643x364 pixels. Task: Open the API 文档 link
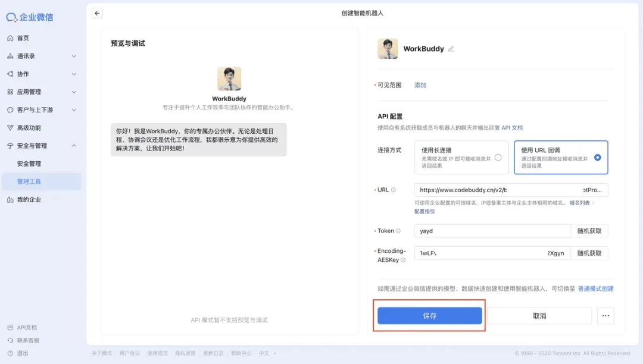point(512,128)
